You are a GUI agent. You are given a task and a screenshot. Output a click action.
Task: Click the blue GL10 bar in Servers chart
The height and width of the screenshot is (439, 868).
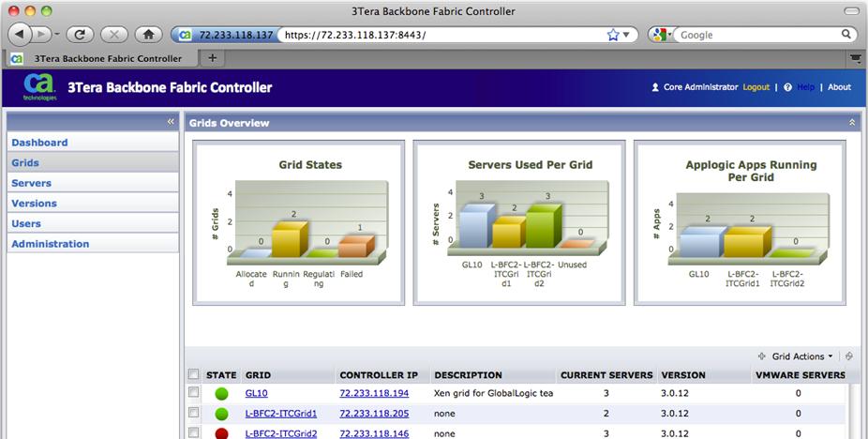(x=477, y=225)
